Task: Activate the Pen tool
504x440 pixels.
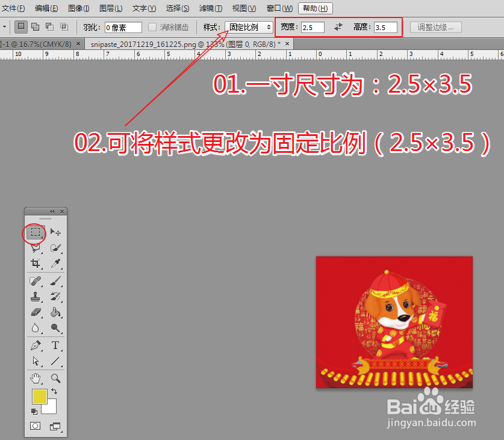Action: [36, 345]
